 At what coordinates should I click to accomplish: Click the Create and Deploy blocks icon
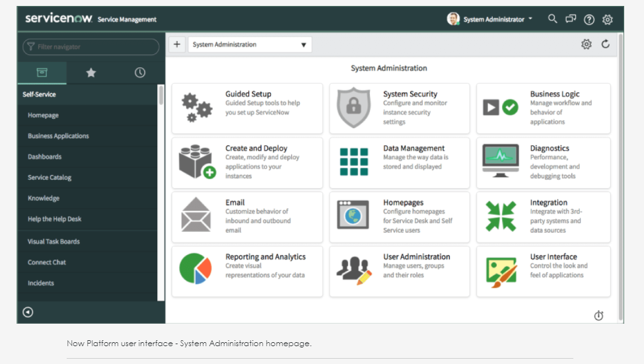pos(197,161)
